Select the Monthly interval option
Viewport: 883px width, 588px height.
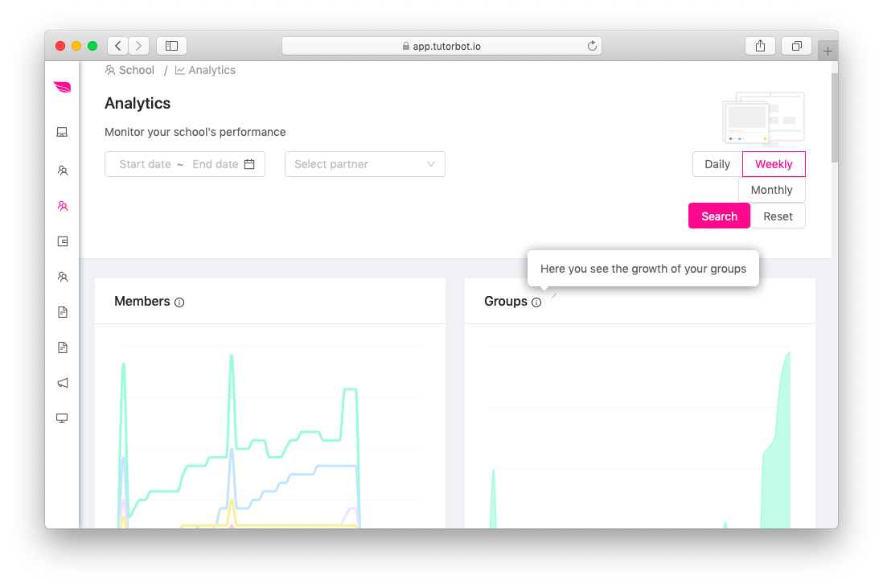tap(771, 190)
